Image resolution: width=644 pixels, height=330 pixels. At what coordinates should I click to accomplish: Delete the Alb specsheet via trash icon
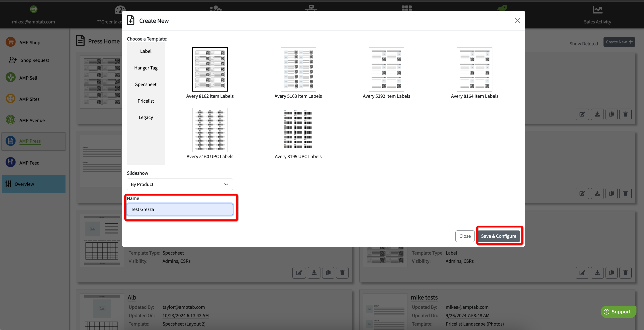click(342, 272)
